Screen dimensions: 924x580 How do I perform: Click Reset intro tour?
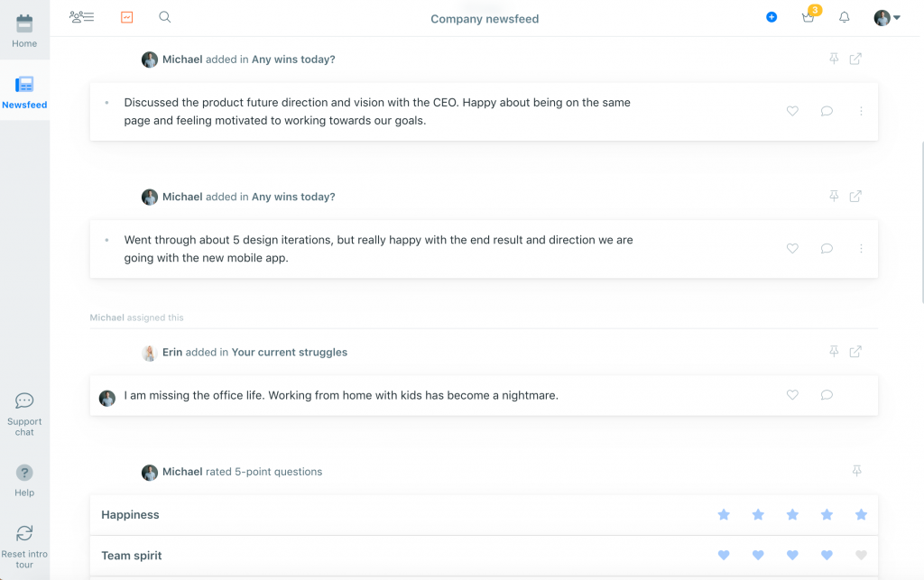[24, 547]
